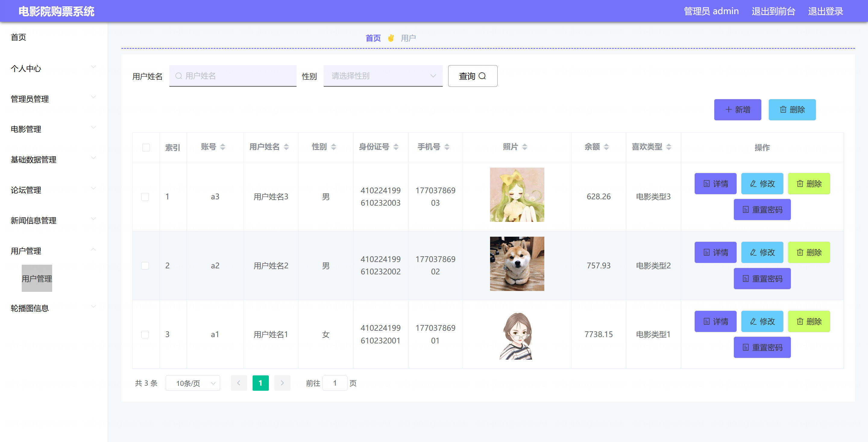This screenshot has height=442, width=868.
Task: Click the search magnifier in the 查询 button
Action: tap(482, 76)
